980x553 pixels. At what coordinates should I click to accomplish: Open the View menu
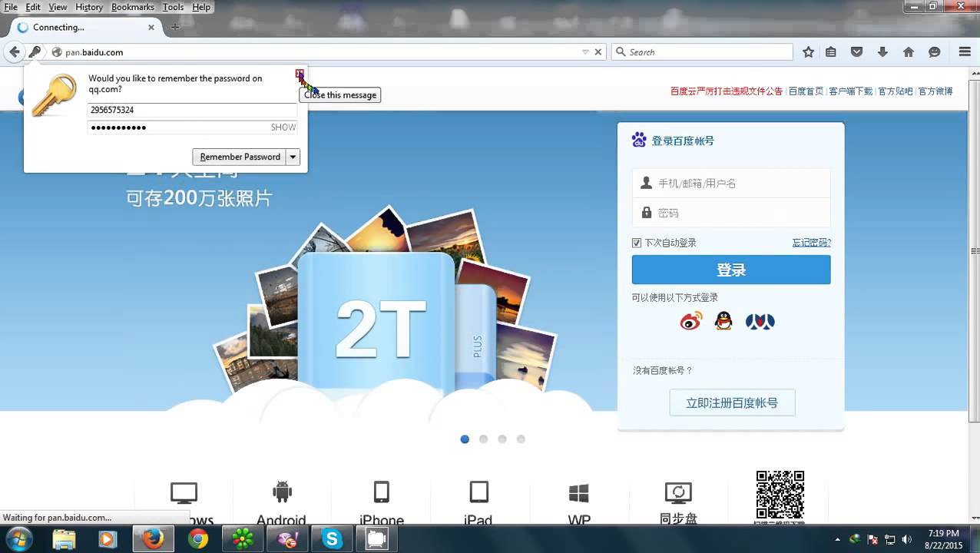pos(58,7)
